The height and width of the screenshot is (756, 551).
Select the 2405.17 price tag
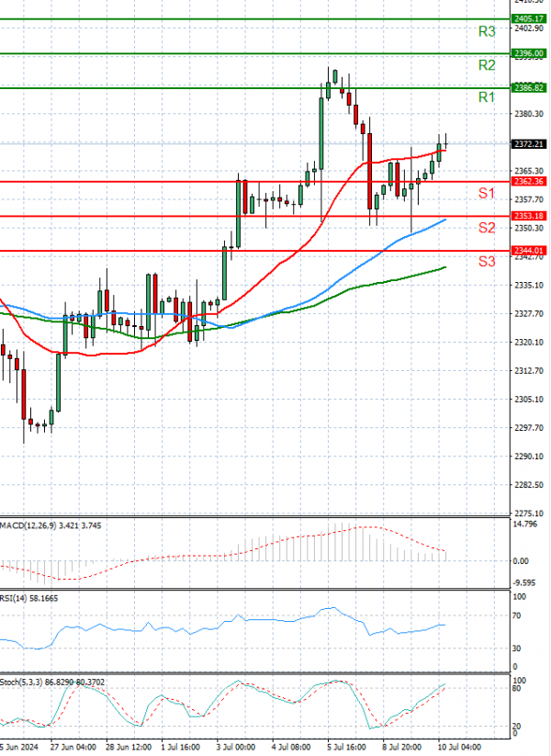tap(529, 18)
